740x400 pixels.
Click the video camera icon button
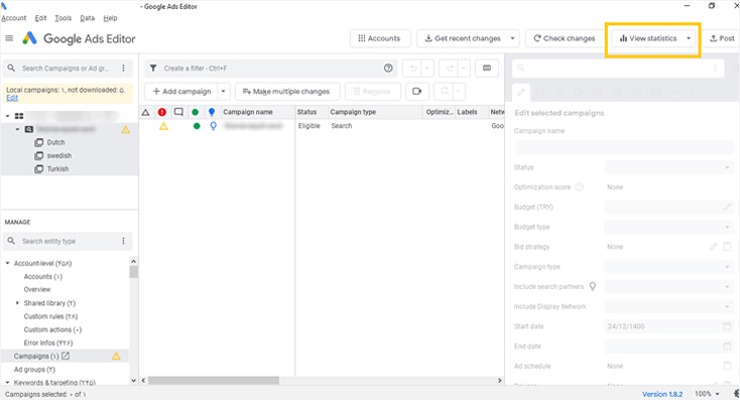(414, 91)
